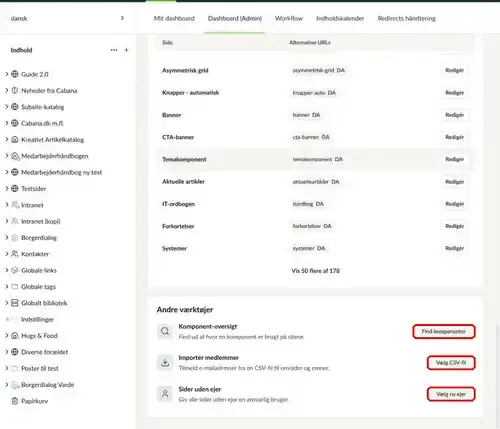This screenshot has height=429, width=500.
Task: Click Redigér for Aktuelle artikler
Action: tap(455, 182)
